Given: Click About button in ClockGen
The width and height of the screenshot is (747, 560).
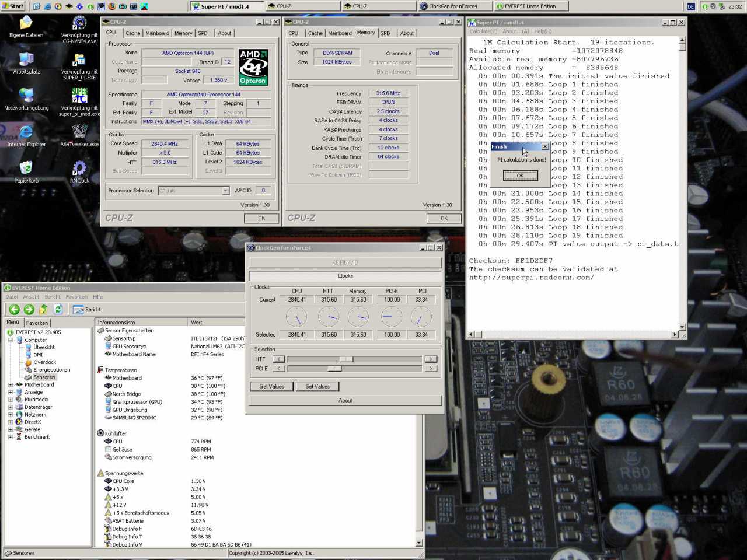Looking at the screenshot, I should point(345,401).
